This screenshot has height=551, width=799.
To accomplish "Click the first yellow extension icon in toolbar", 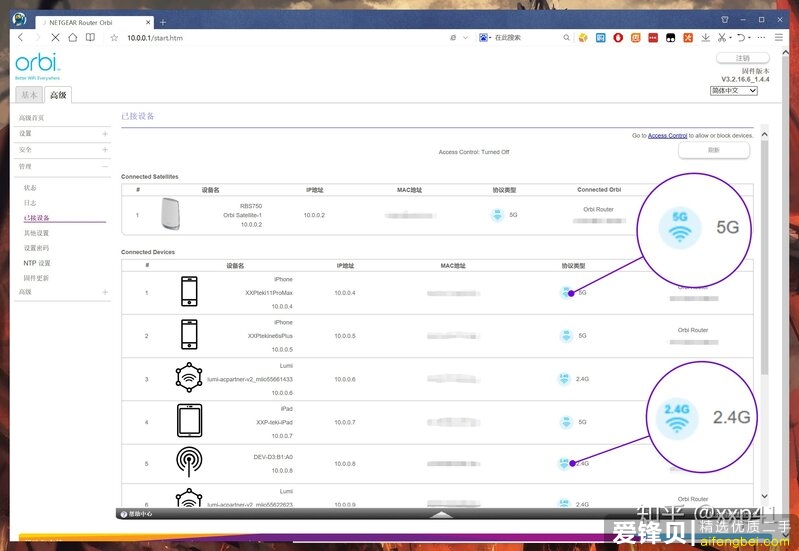I will pos(583,38).
